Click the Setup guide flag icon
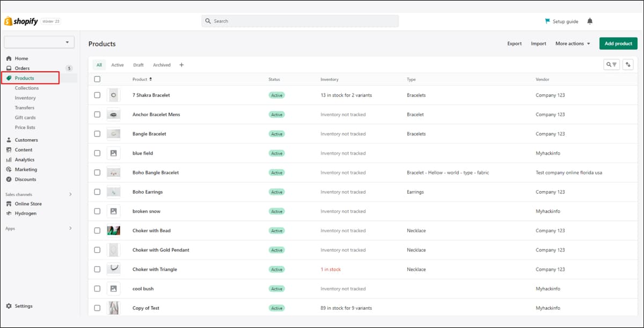This screenshot has height=328, width=644. pos(547,21)
